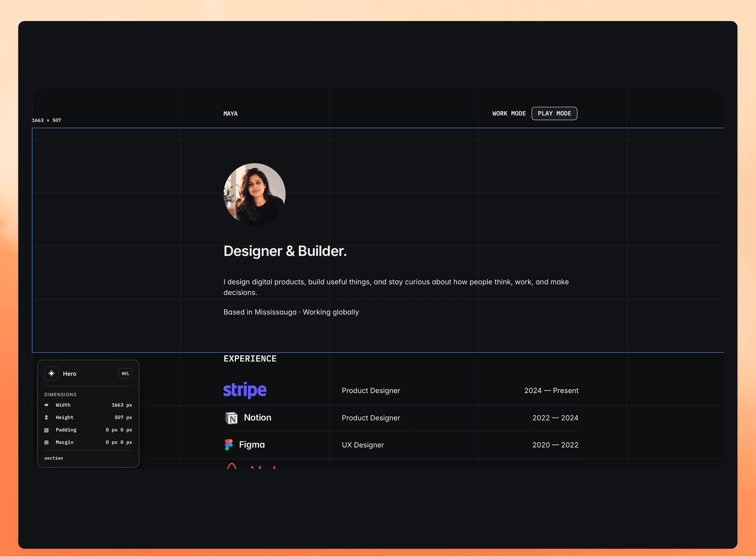The height and width of the screenshot is (557, 756).
Task: Click the Figma logo icon
Action: tap(229, 445)
